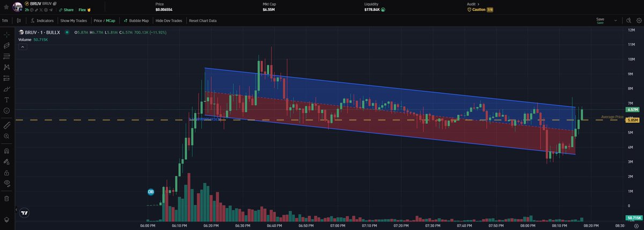Open the emoji icons tool
Image resolution: width=644 pixels, height=230 pixels.
[x=6, y=110]
